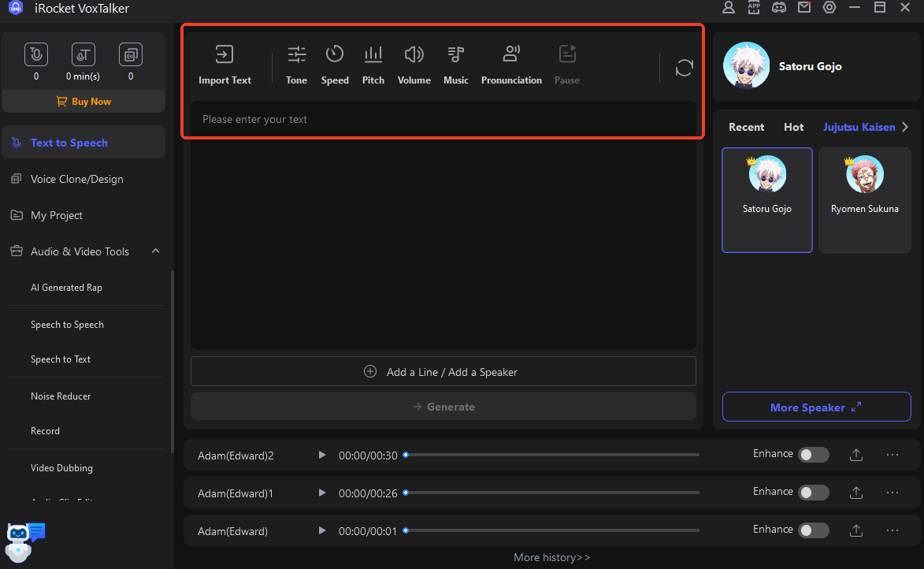Select the Ryomen Sukuna speaker card
This screenshot has height=569, width=924.
[x=864, y=200]
